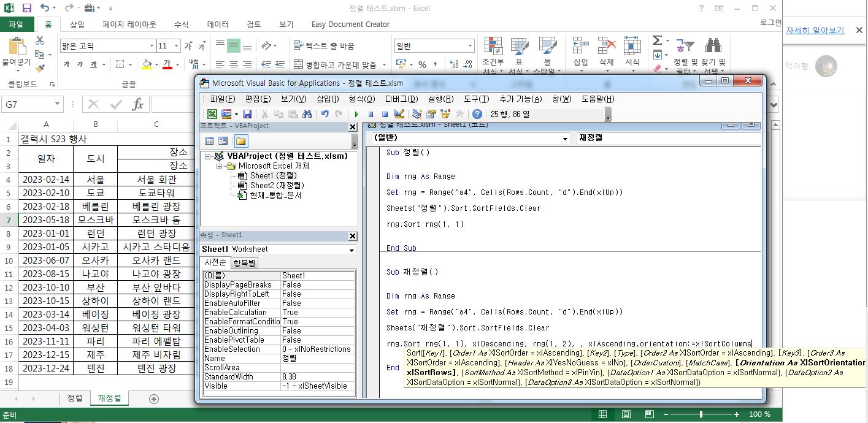
Task: Click the Reset icon to stop execution
Action: pos(385,114)
